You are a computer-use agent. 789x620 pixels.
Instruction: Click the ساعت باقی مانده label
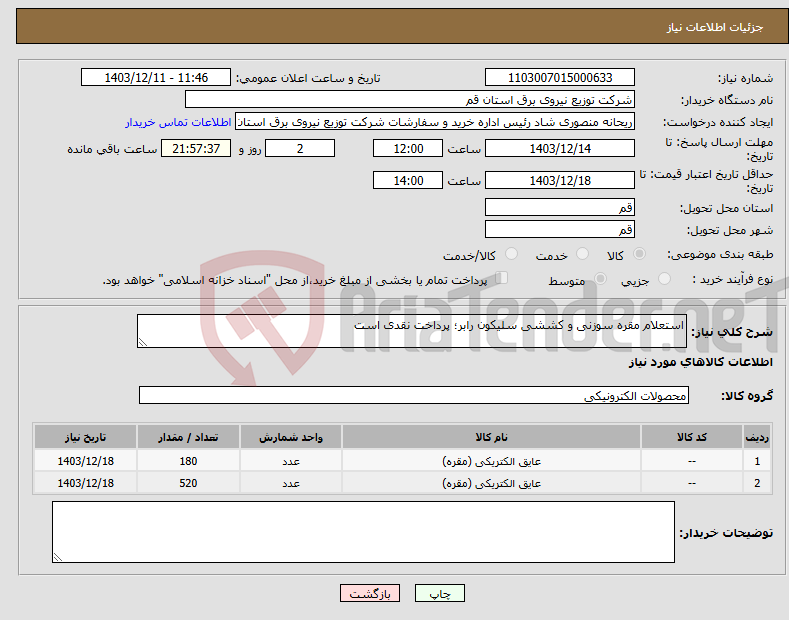point(112,149)
